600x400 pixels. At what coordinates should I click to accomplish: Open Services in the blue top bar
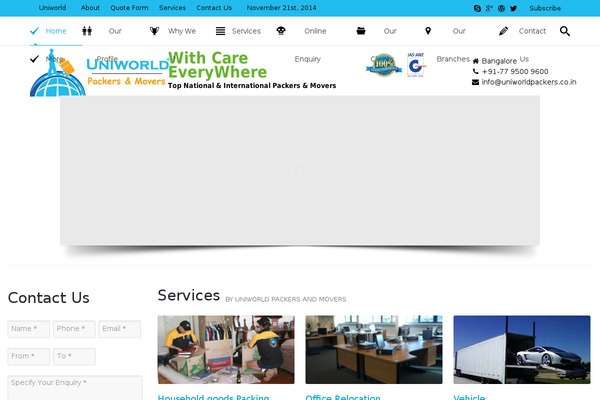173,8
